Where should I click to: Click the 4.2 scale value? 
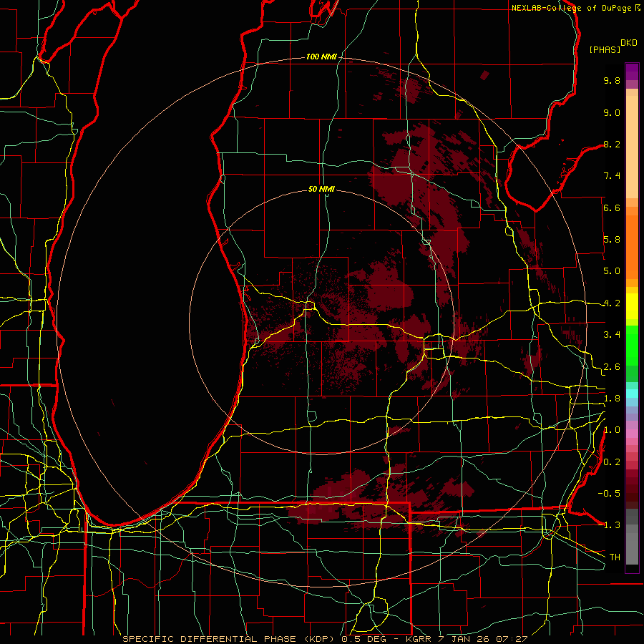[x=612, y=303]
